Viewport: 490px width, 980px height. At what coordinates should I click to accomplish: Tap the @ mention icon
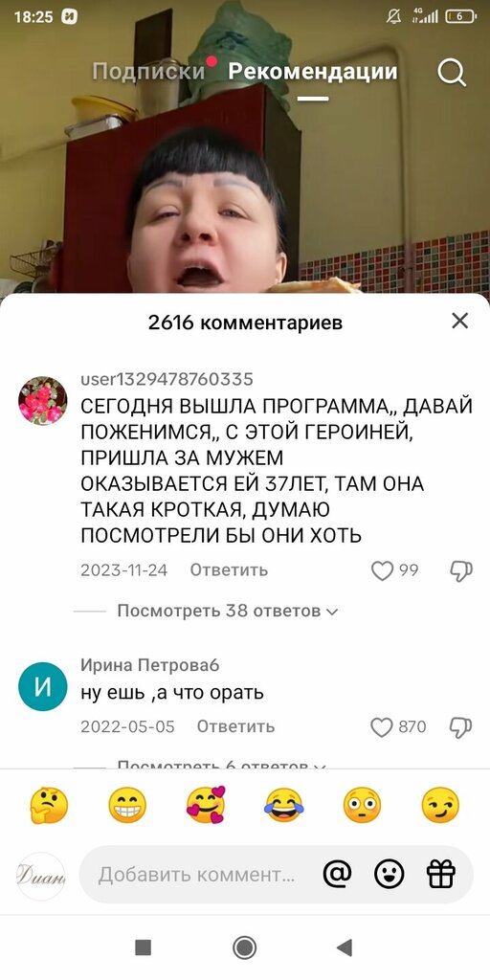click(338, 874)
